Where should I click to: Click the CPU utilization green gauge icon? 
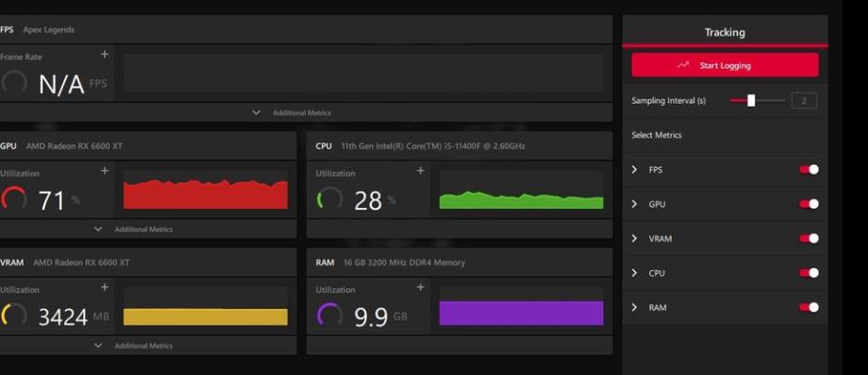tap(330, 198)
